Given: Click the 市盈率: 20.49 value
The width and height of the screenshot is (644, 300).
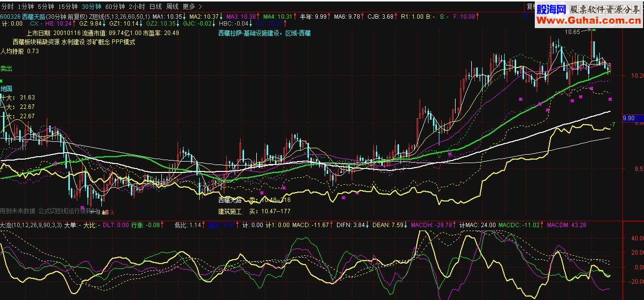Looking at the screenshot, I should [x=161, y=33].
